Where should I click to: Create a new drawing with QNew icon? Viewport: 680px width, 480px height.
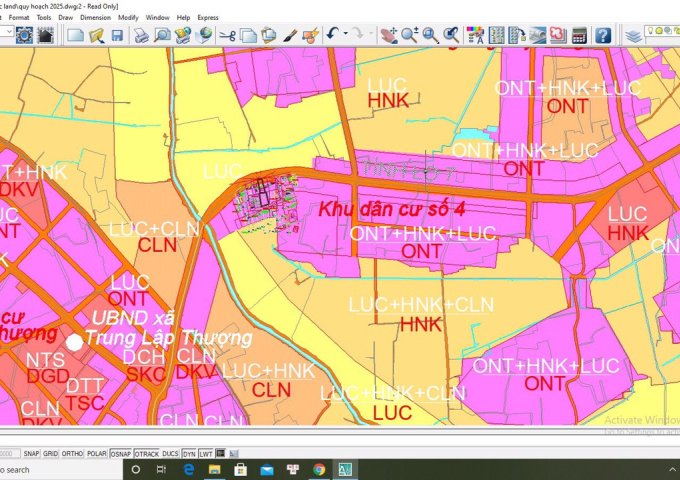pos(75,35)
